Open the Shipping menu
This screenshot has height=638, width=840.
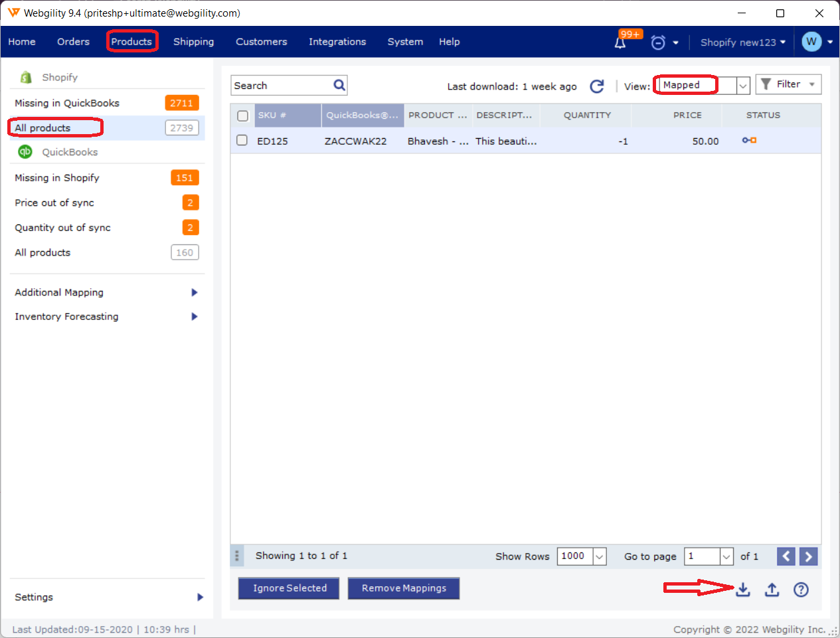pos(194,42)
